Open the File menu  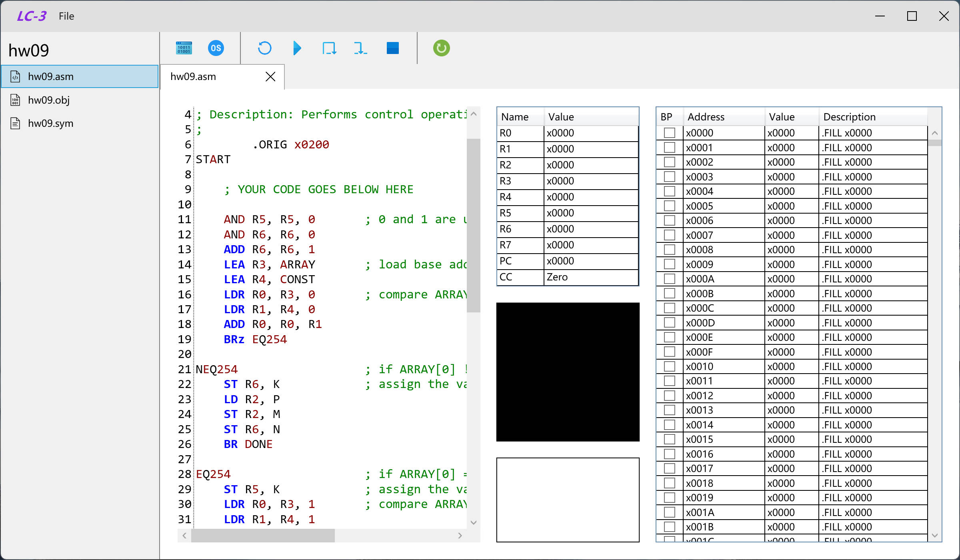click(x=66, y=16)
